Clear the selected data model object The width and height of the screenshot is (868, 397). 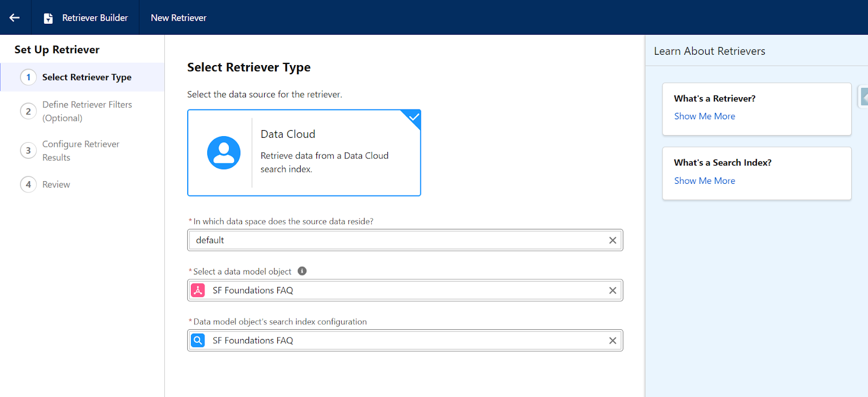612,291
